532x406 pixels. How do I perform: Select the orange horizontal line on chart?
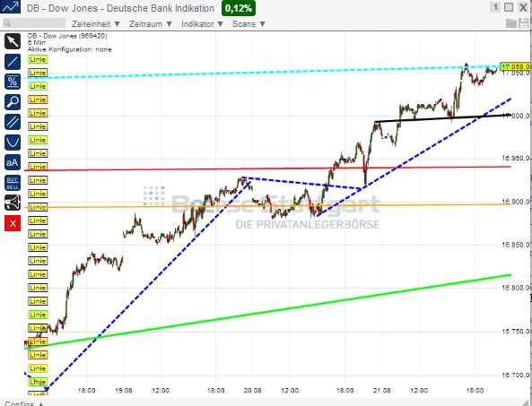tap(268, 206)
